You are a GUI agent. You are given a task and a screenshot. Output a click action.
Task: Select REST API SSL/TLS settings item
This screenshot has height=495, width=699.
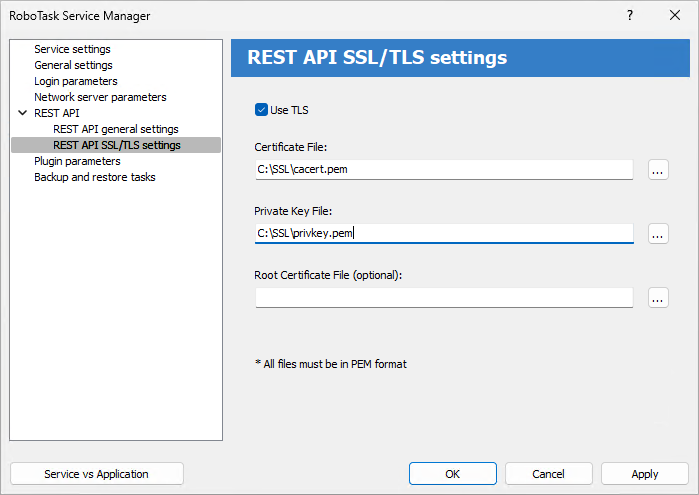[x=116, y=145]
